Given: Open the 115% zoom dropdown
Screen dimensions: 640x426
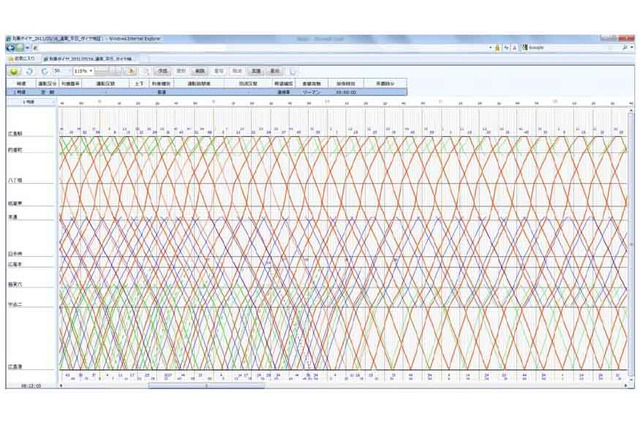Looking at the screenshot, I should 84,71.
